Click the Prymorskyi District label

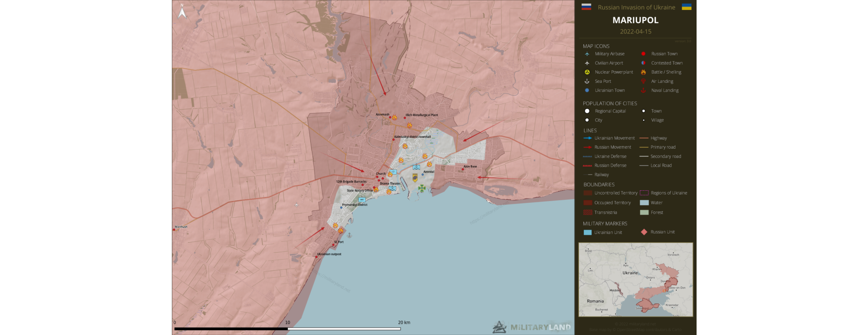click(x=355, y=205)
